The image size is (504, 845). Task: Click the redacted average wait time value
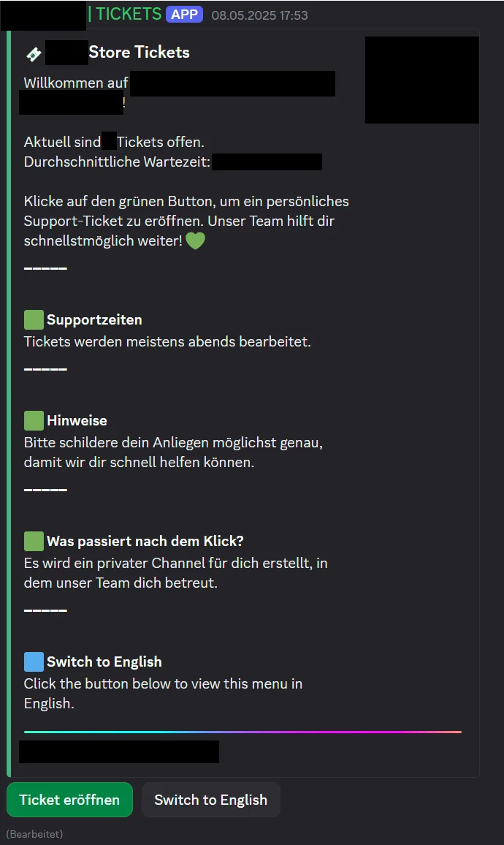pos(267,162)
